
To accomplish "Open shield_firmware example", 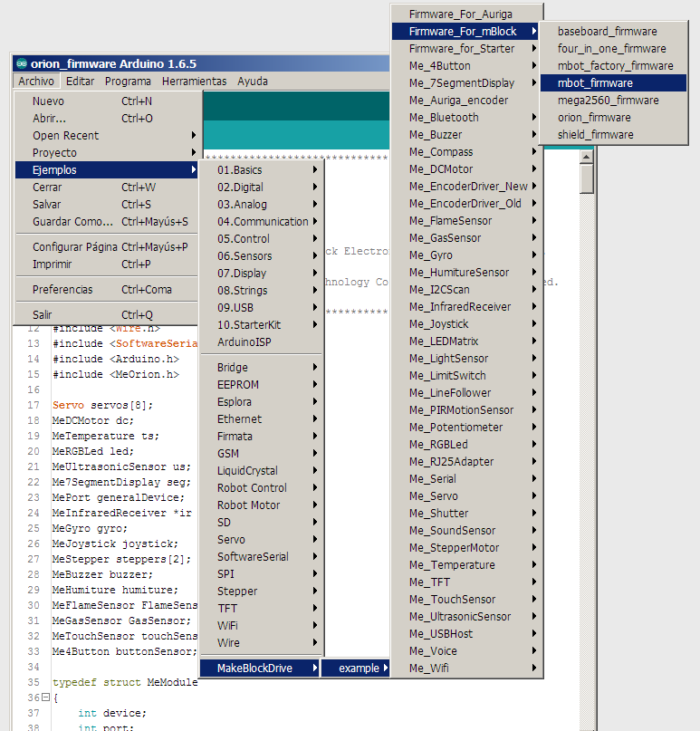I will click(x=613, y=135).
